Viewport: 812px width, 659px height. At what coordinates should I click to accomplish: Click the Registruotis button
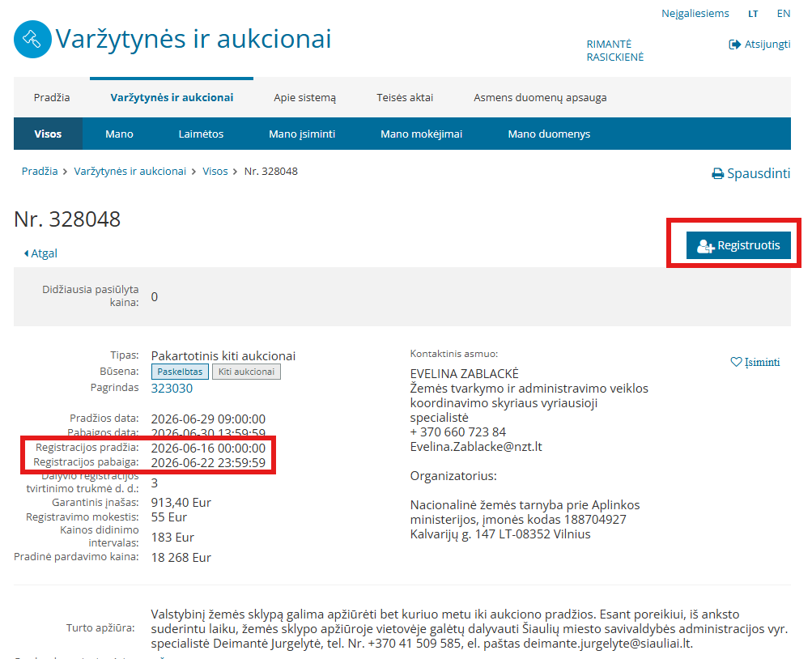point(738,245)
